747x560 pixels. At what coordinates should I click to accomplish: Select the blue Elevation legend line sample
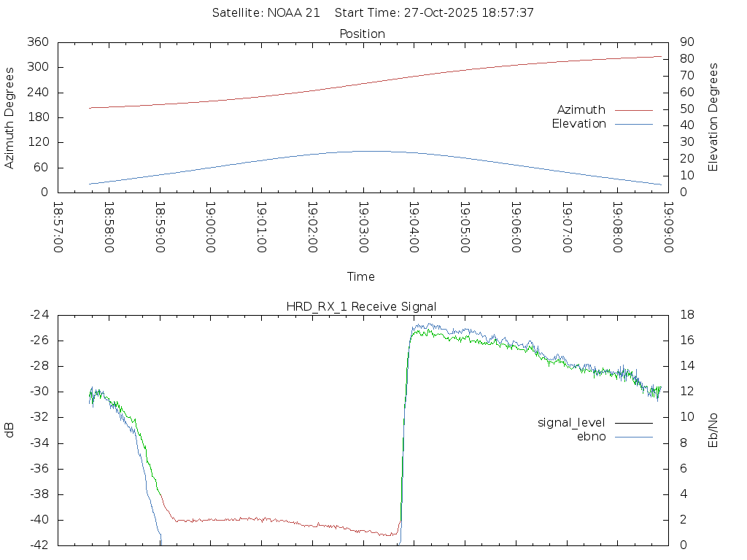(x=633, y=124)
